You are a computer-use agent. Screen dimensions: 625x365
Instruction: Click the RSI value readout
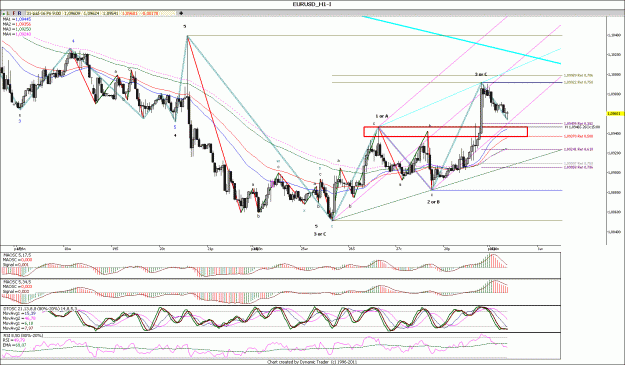19,340
